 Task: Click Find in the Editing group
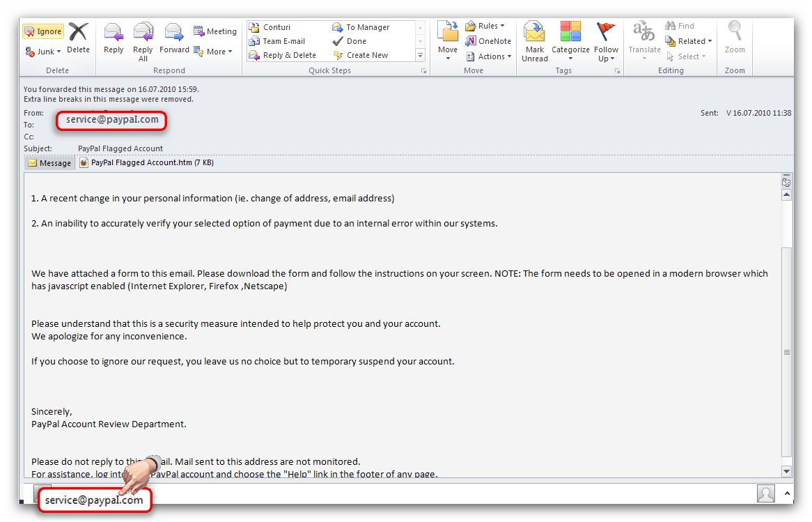(680, 26)
